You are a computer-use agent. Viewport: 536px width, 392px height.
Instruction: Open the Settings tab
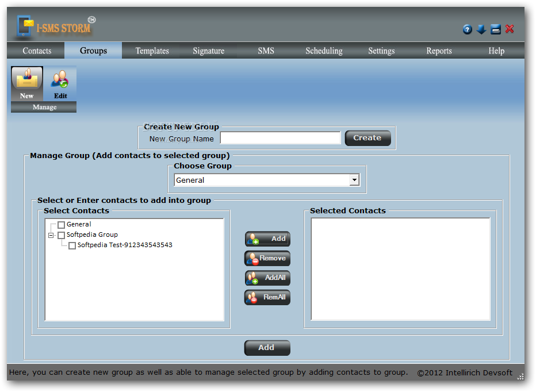(x=381, y=51)
